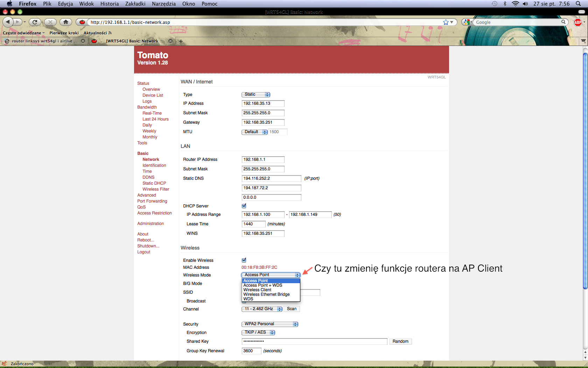The image size is (588, 368).
Task: Open the Administration link
Action: [150, 224]
